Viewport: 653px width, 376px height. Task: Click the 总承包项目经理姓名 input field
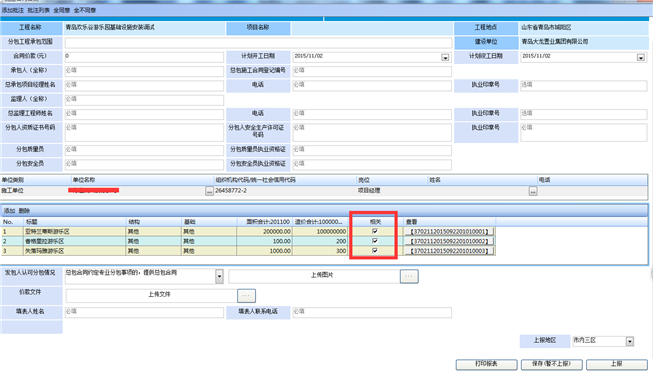click(144, 86)
